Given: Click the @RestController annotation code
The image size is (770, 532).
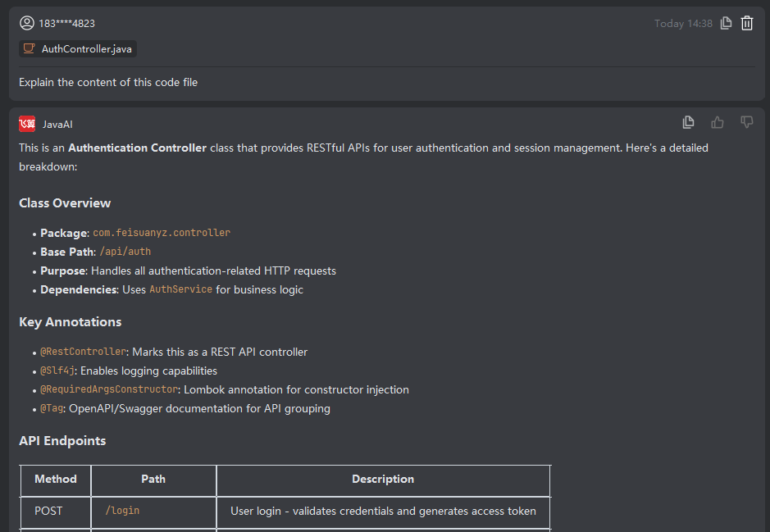Looking at the screenshot, I should pos(84,352).
